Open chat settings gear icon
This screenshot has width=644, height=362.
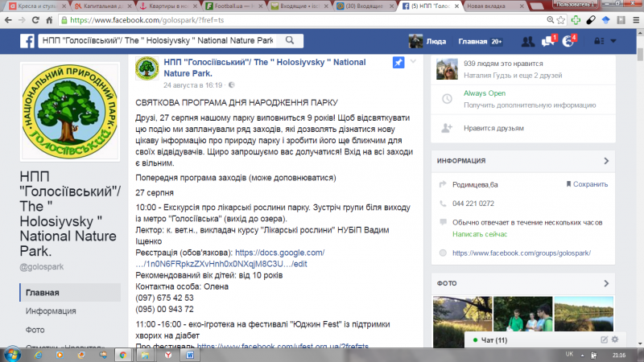(615, 339)
